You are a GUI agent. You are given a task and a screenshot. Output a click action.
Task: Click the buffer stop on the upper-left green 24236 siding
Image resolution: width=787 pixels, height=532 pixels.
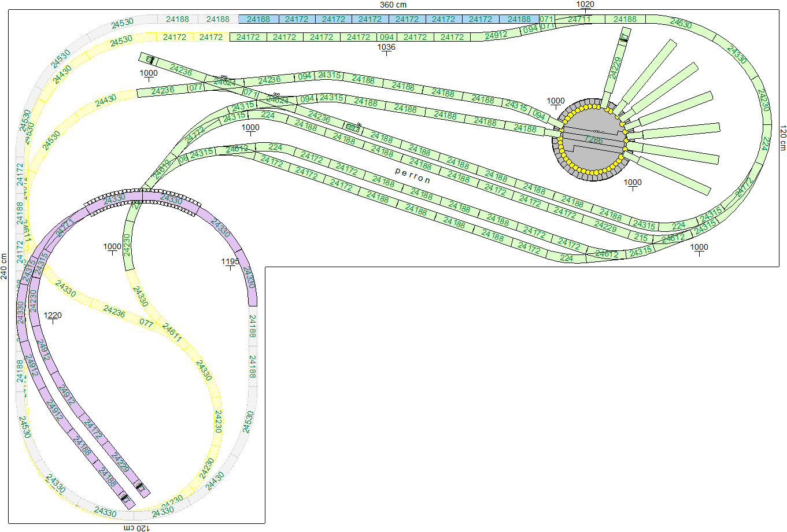point(151,60)
